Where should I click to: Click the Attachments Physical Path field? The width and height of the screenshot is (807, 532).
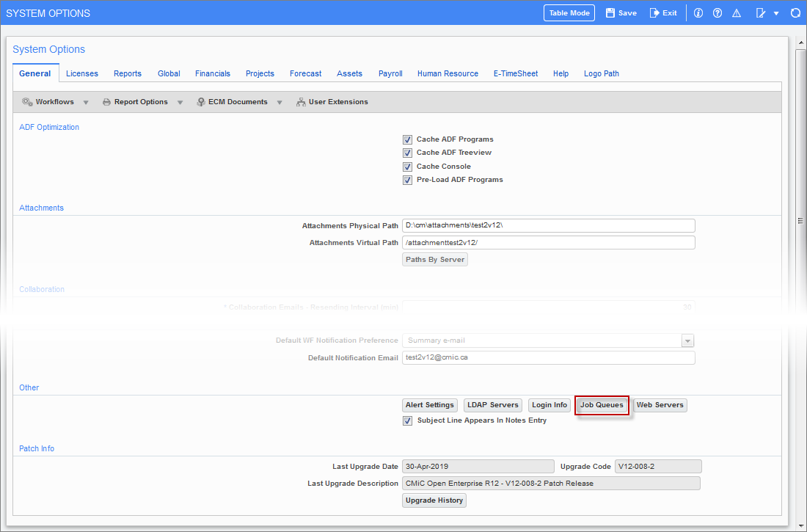(x=548, y=226)
